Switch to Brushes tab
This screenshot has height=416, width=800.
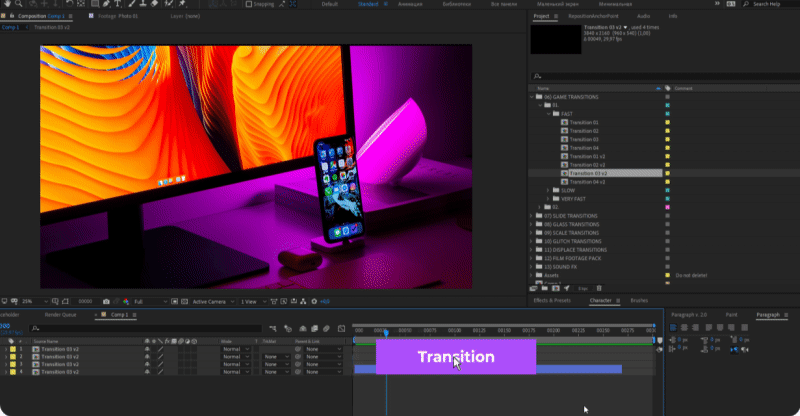[x=639, y=301]
